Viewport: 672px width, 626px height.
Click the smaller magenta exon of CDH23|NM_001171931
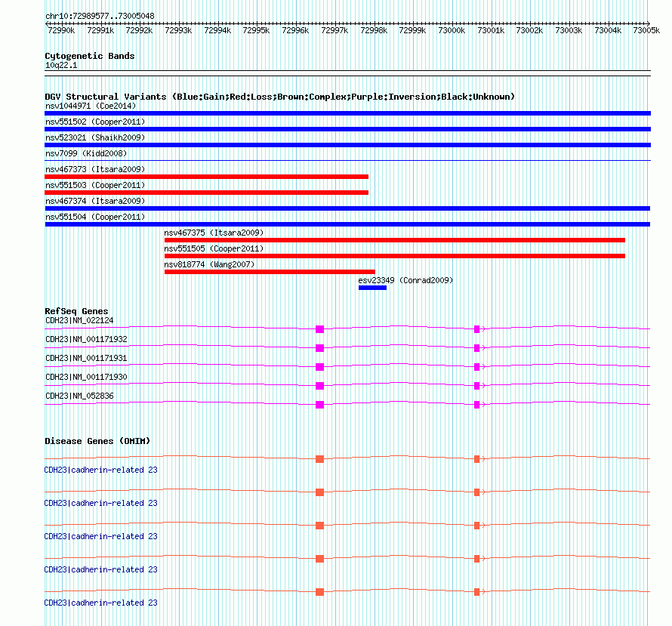click(x=476, y=367)
